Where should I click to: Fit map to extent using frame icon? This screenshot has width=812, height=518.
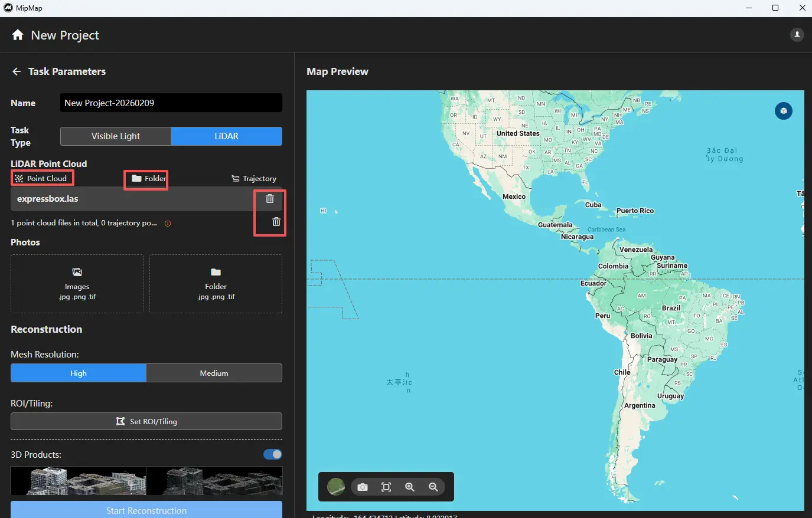386,487
